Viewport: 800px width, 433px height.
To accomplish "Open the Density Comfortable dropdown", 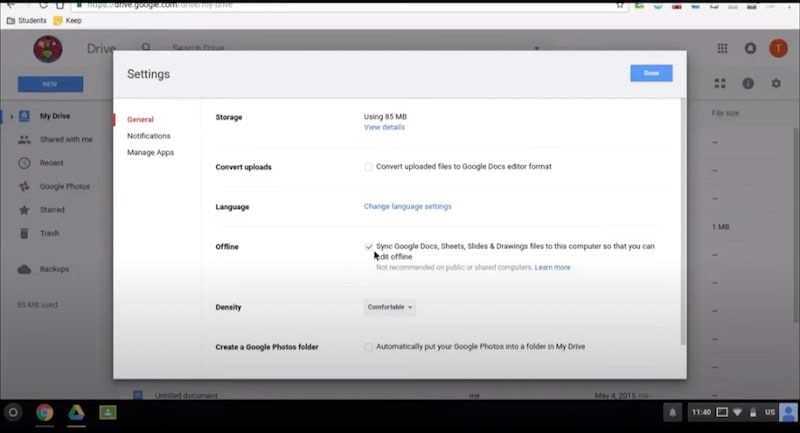I will [x=390, y=307].
